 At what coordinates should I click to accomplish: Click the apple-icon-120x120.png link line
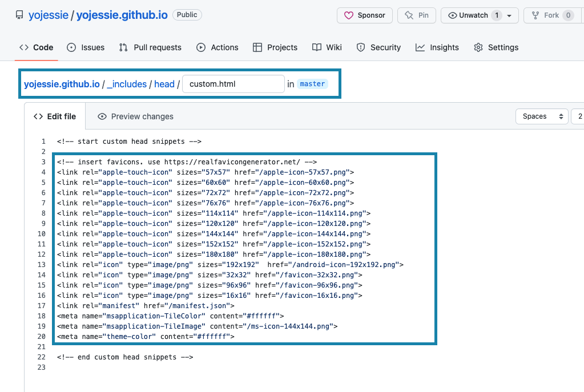pyautogui.click(x=214, y=224)
